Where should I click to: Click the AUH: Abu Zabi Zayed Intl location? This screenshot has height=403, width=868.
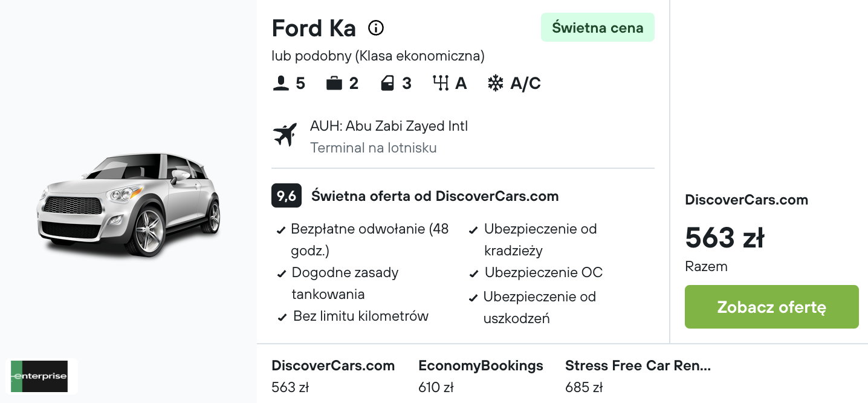click(x=389, y=126)
